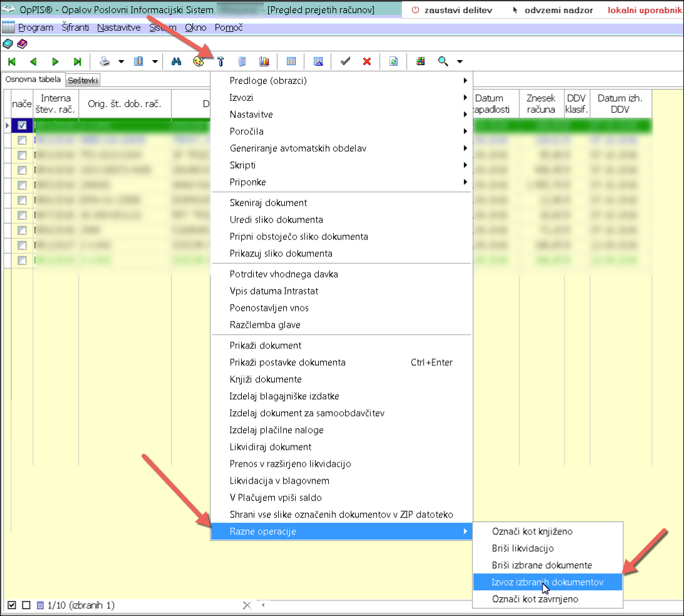Click the gray checkmark confirm icon
The width and height of the screenshot is (684, 616).
click(x=346, y=61)
